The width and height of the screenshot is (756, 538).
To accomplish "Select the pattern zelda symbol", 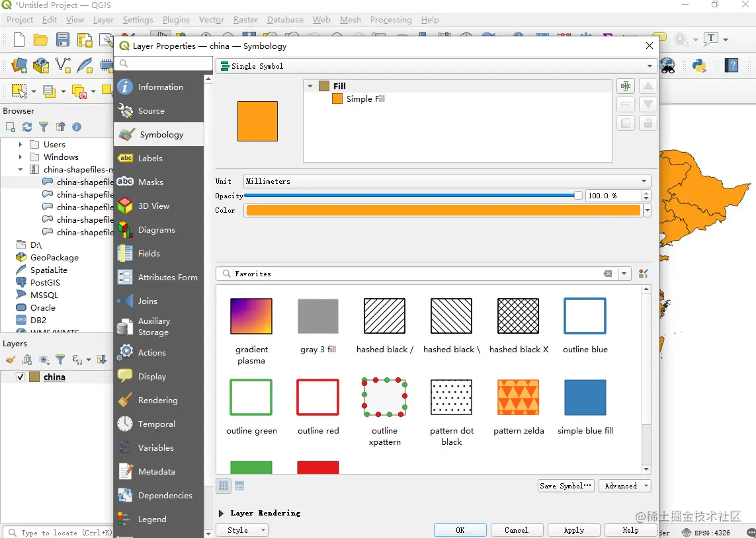I will (x=519, y=397).
